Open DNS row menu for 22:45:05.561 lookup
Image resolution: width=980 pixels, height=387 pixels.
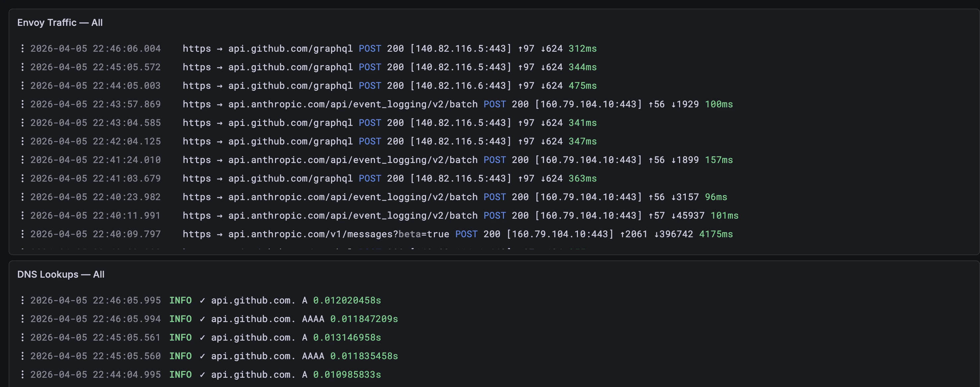(x=23, y=338)
